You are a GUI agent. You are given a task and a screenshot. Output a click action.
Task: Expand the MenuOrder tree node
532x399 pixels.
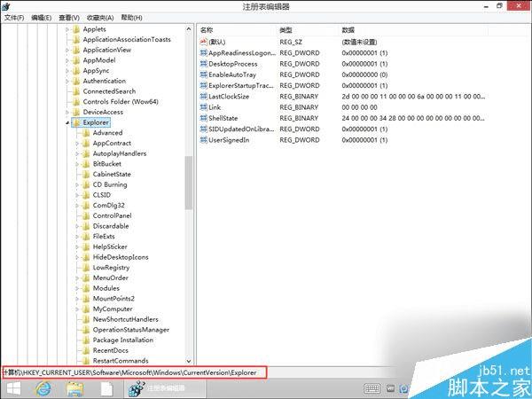click(77, 278)
